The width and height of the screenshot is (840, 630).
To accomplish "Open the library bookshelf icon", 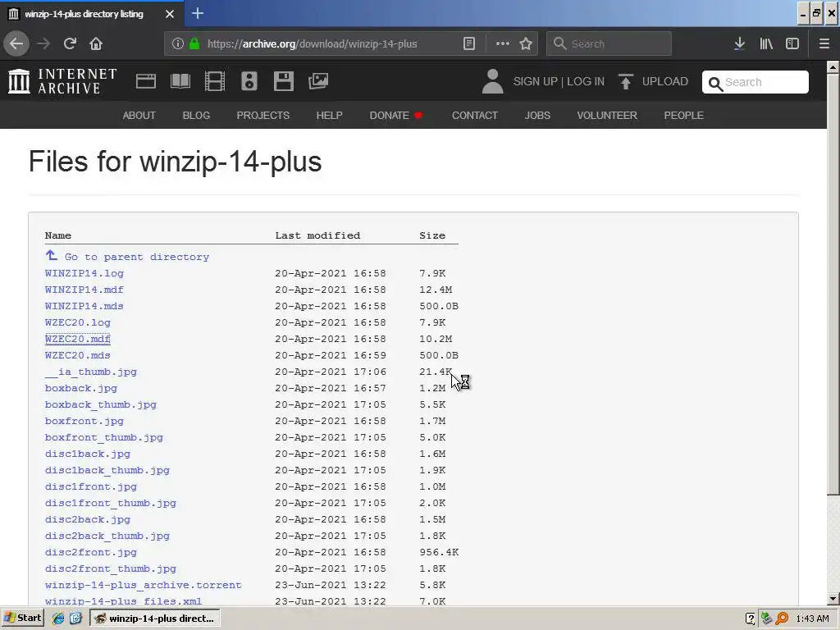I will pos(766,44).
